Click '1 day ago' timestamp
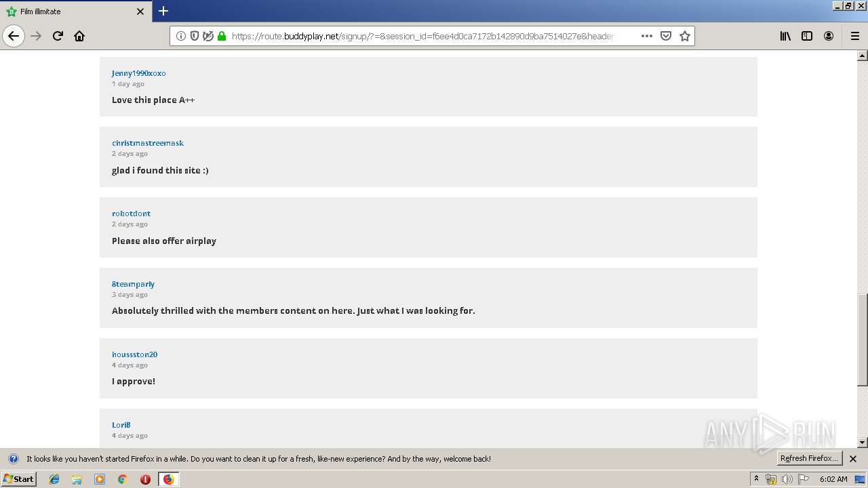The image size is (868, 488). (x=128, y=84)
